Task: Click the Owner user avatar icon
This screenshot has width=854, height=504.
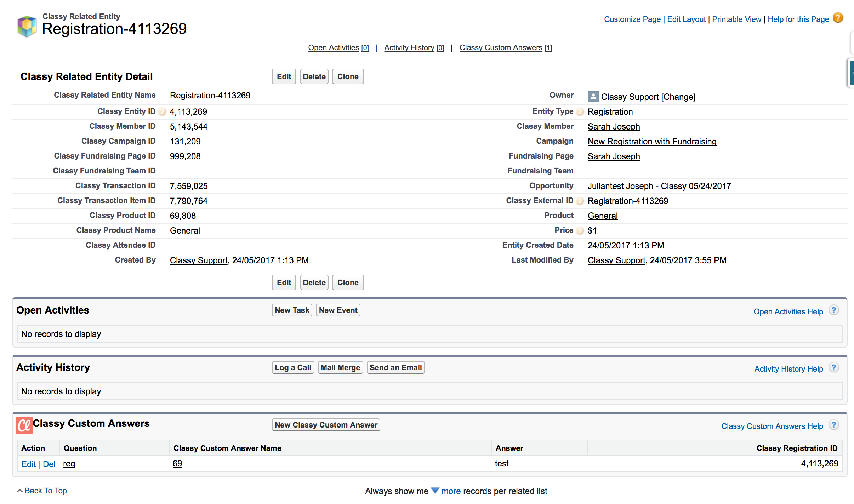Action: pyautogui.click(x=593, y=96)
